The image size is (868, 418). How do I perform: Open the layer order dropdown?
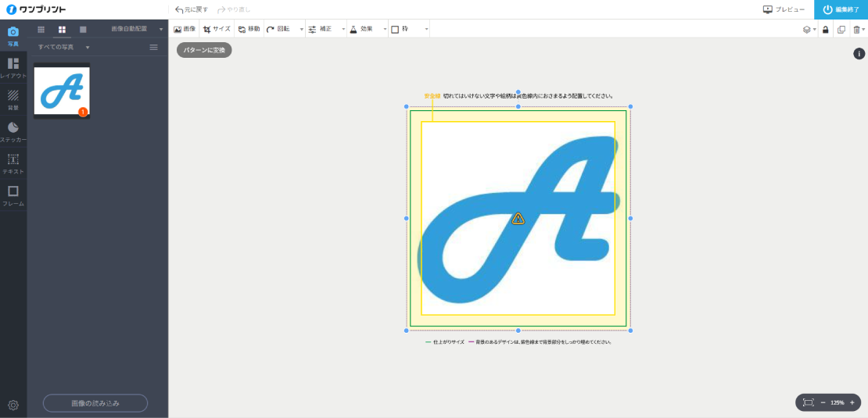(809, 29)
